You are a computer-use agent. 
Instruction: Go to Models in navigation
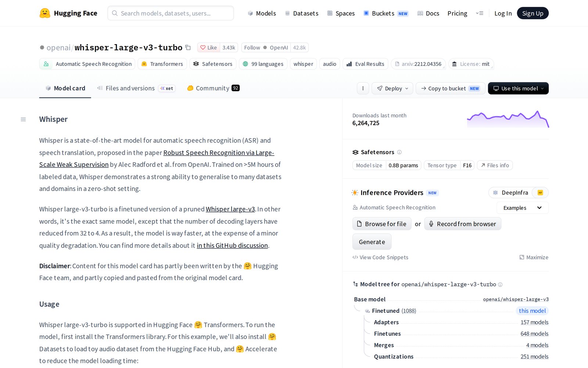click(262, 13)
